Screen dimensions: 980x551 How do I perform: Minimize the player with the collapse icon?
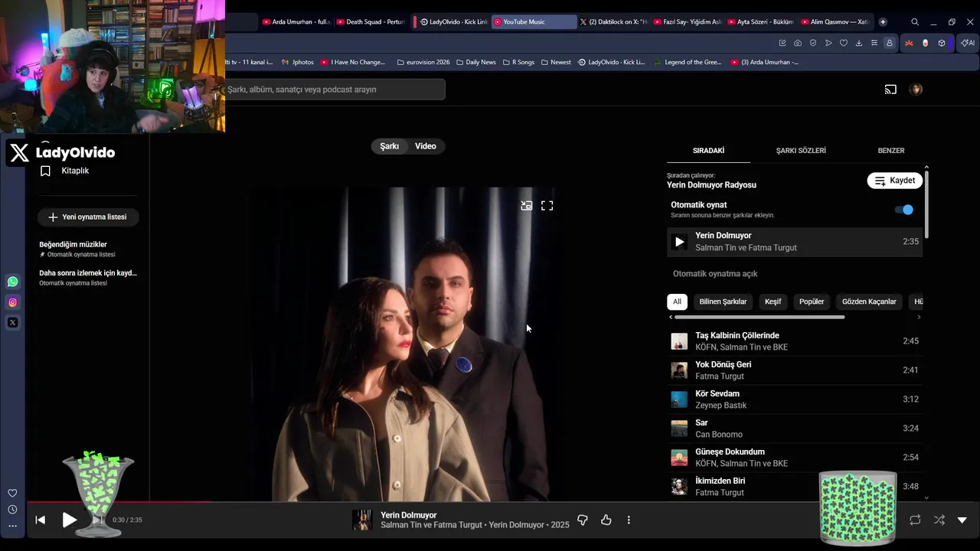tap(527, 206)
